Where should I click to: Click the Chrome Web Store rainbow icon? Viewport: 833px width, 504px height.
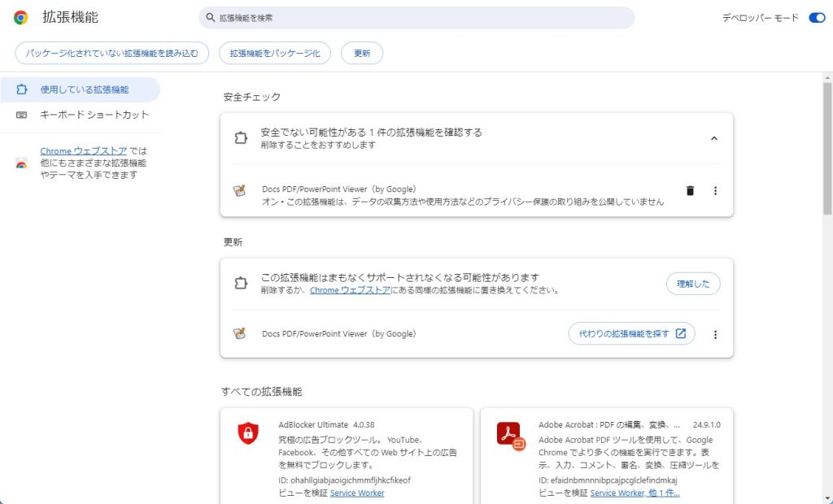(x=21, y=163)
